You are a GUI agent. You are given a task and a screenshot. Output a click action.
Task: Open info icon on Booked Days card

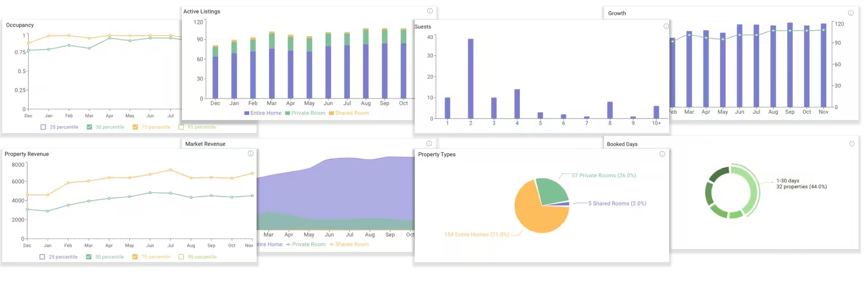point(851,144)
